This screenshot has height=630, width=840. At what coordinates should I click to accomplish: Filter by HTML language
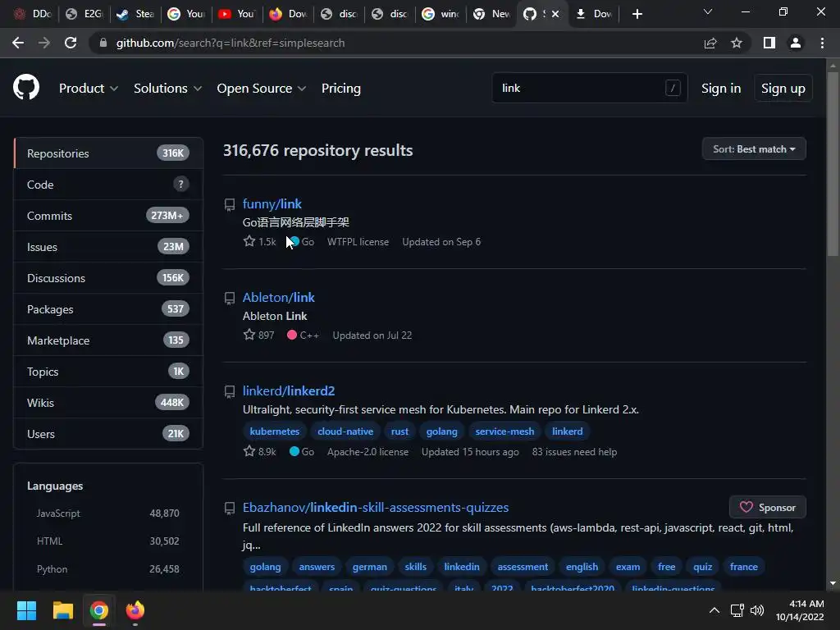(107, 541)
